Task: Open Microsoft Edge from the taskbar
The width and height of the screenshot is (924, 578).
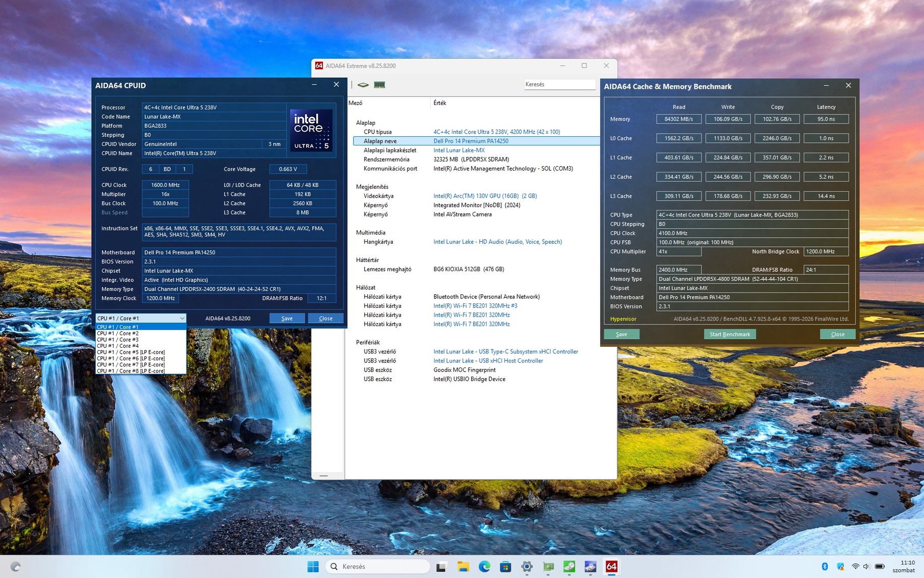Action: pos(485,566)
